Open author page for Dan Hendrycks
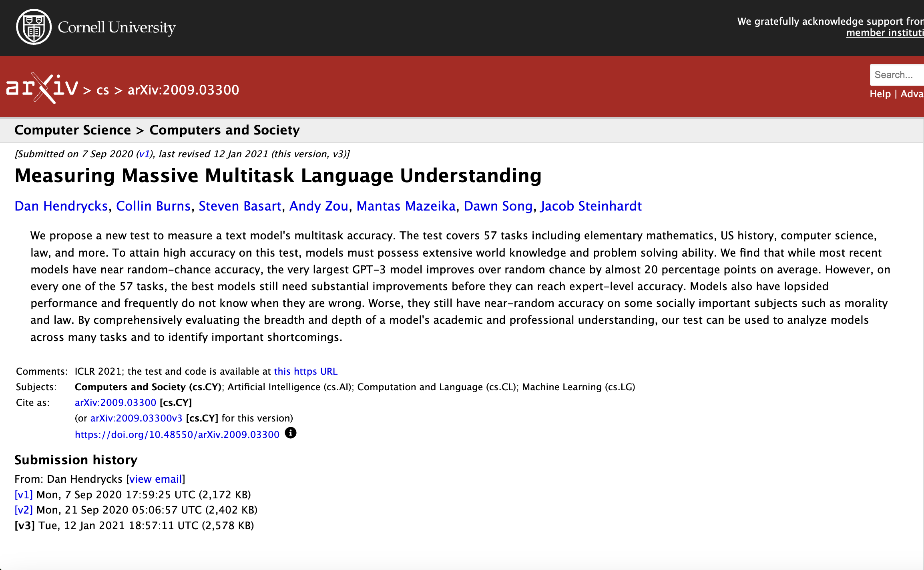Screen dimensions: 924x570 click(61, 206)
